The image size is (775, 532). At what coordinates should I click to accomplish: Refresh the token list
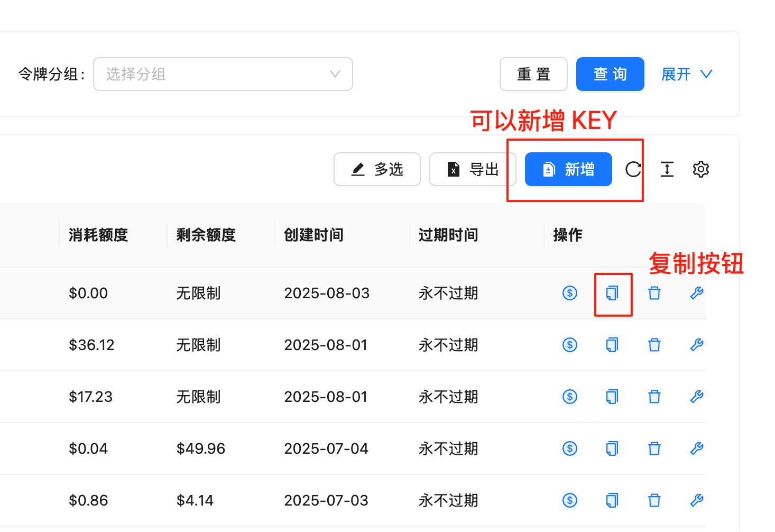[x=633, y=169]
